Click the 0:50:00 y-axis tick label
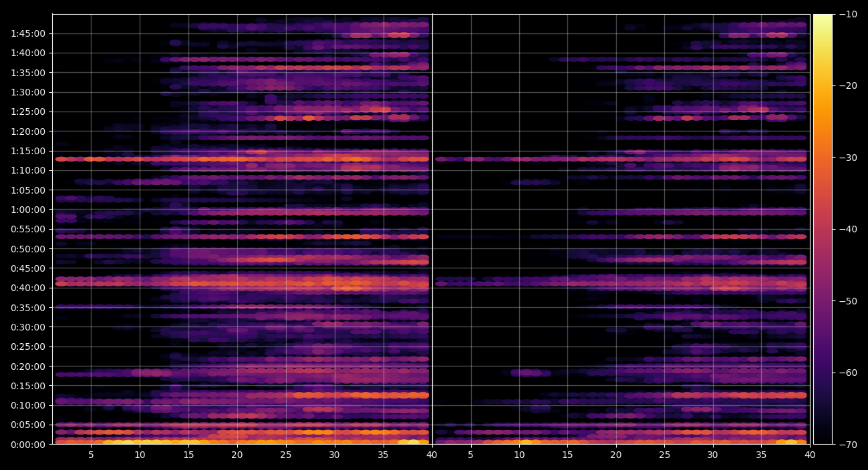The image size is (868, 470). [x=28, y=249]
